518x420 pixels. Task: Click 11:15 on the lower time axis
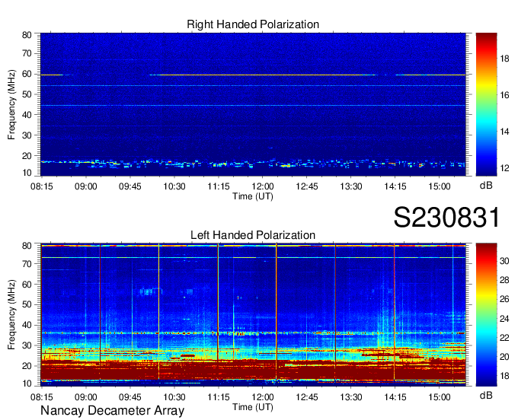click(x=219, y=397)
